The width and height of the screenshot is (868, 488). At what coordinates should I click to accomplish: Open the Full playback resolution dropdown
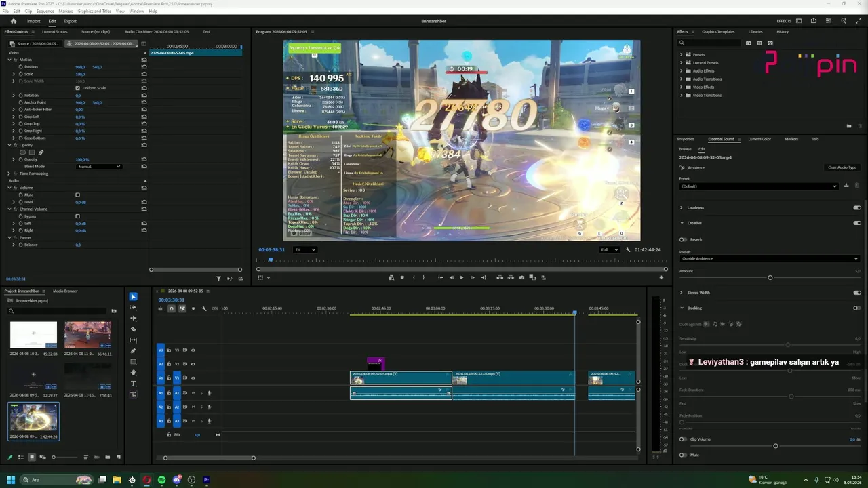pyautogui.click(x=610, y=249)
